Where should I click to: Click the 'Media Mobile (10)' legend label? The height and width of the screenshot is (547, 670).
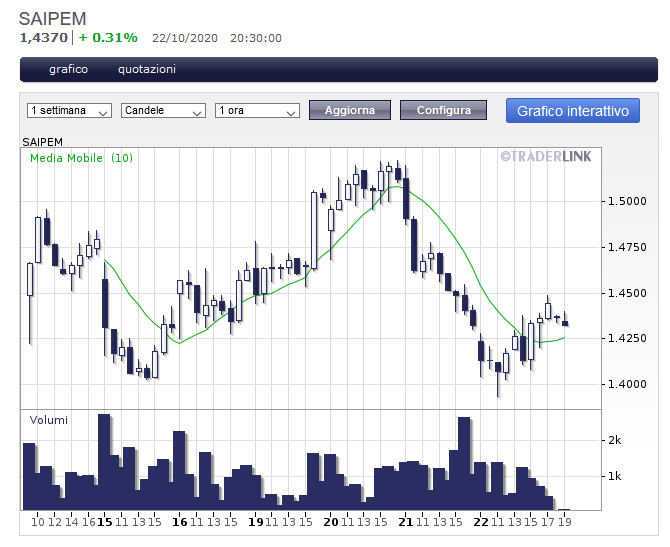pyautogui.click(x=81, y=158)
